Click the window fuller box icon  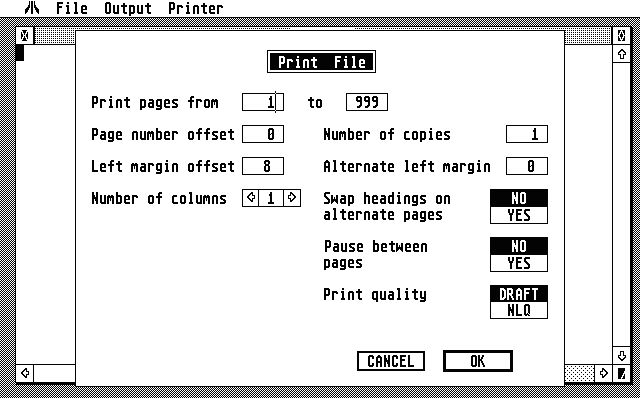coord(621,36)
